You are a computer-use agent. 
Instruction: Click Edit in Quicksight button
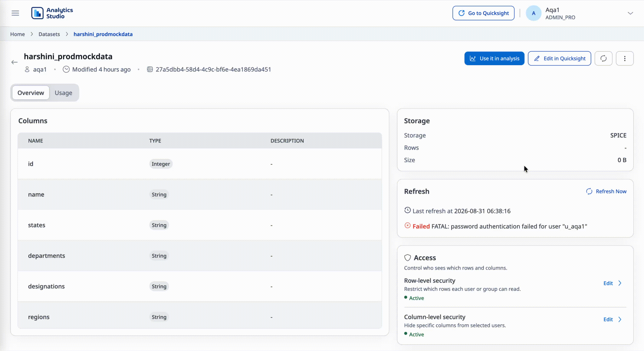[x=559, y=58]
